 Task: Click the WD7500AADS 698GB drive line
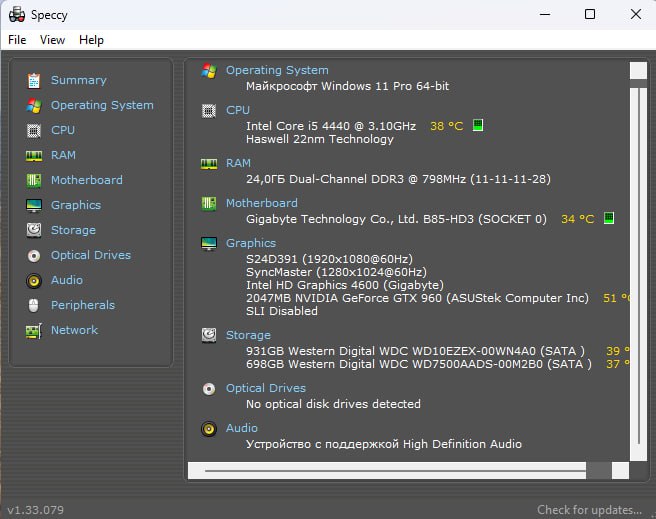click(419, 364)
